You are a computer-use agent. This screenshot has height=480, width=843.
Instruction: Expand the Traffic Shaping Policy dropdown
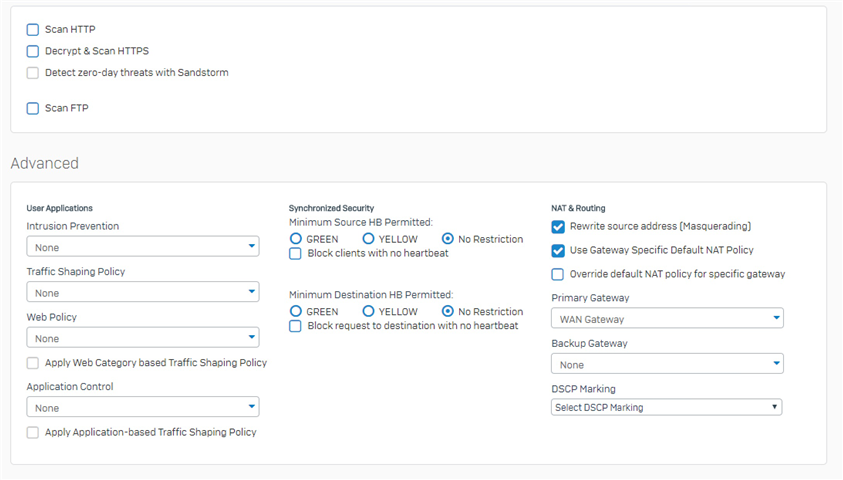tap(143, 292)
